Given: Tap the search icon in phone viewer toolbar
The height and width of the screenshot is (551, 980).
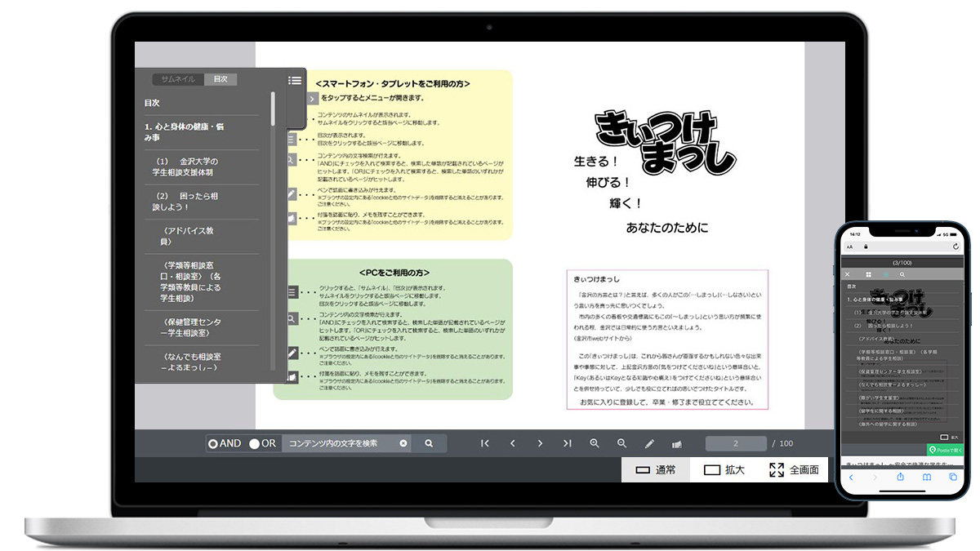Looking at the screenshot, I should (x=902, y=274).
